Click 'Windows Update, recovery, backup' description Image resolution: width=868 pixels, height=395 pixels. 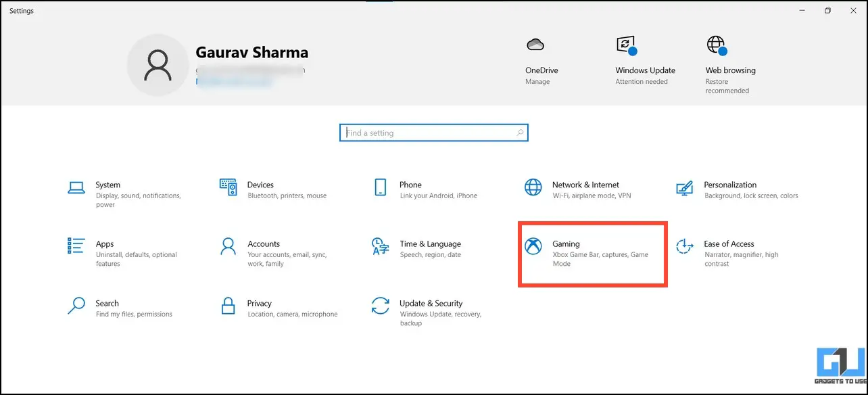(x=440, y=319)
